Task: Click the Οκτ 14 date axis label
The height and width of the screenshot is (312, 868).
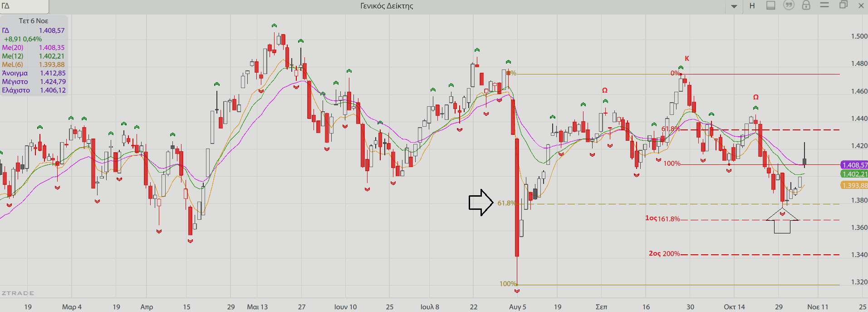Action: click(x=734, y=307)
